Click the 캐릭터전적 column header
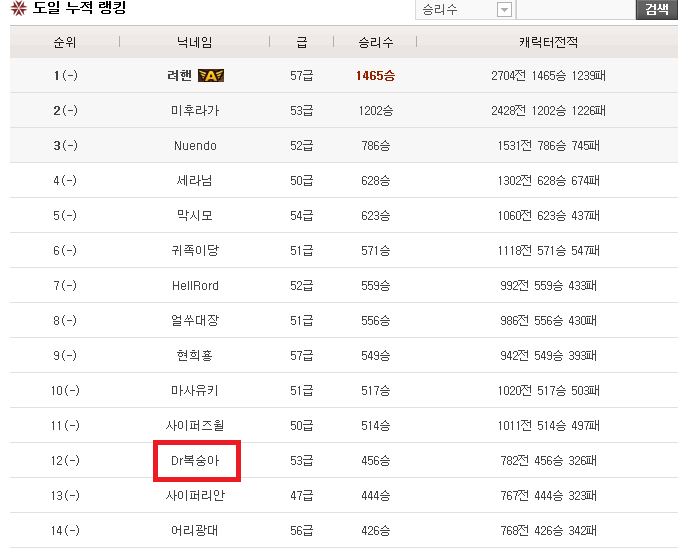This screenshot has height=550, width=678. pyautogui.click(x=548, y=42)
